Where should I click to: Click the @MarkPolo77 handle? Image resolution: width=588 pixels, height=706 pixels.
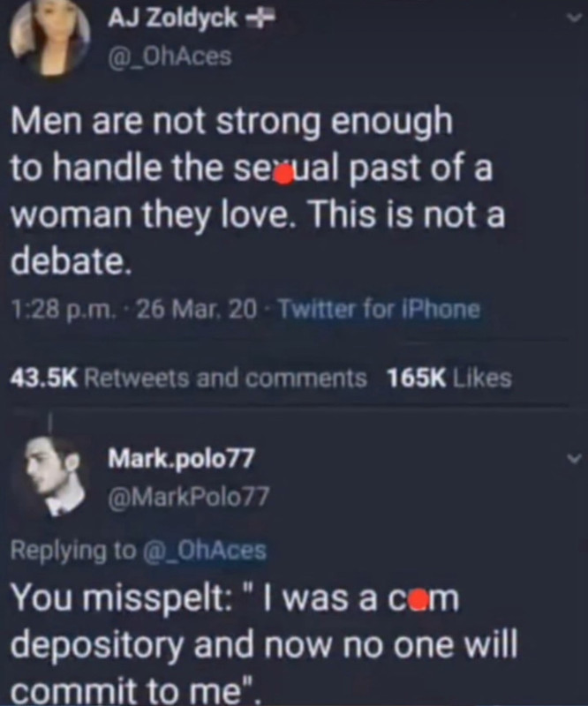[x=188, y=496]
